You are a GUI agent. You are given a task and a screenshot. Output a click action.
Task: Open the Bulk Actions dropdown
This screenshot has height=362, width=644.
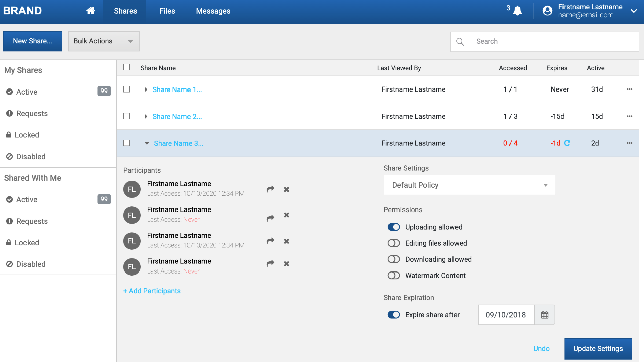104,41
